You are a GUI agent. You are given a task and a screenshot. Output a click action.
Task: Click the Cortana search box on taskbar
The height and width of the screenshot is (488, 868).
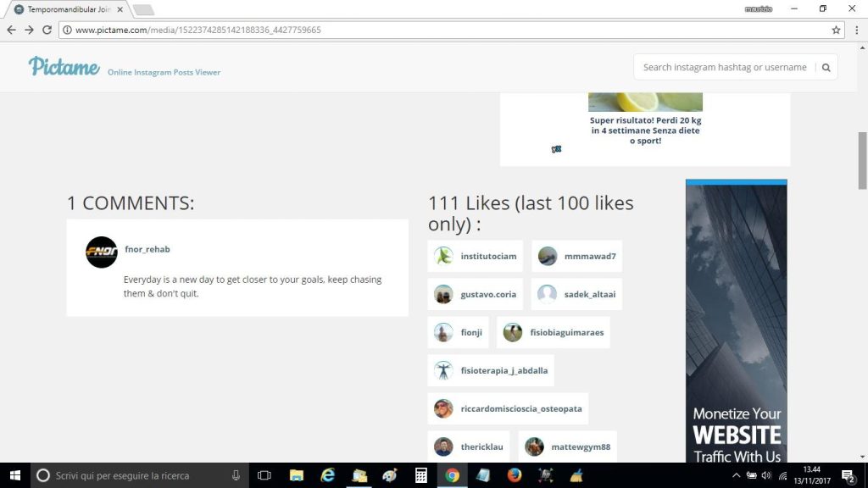pos(138,475)
